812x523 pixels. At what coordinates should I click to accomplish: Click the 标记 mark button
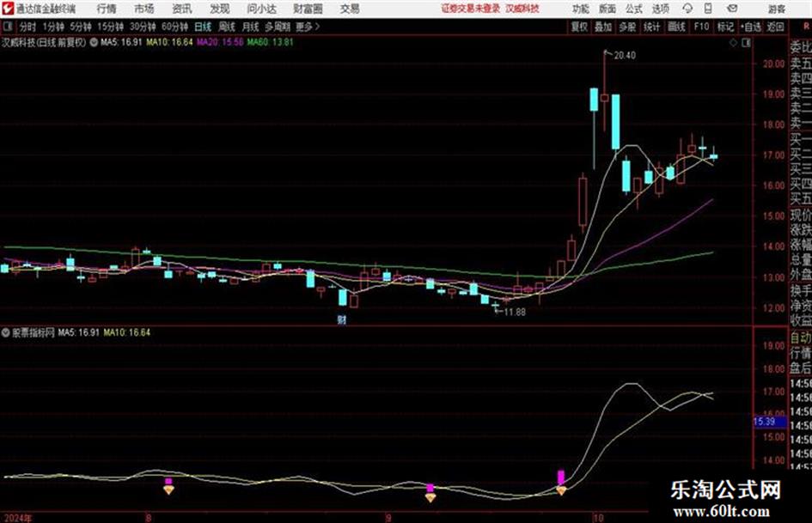(725, 27)
